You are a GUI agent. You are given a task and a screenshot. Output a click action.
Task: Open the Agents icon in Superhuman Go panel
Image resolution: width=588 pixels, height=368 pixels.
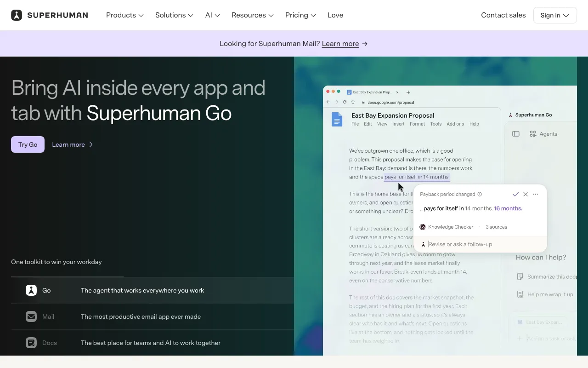pos(533,134)
